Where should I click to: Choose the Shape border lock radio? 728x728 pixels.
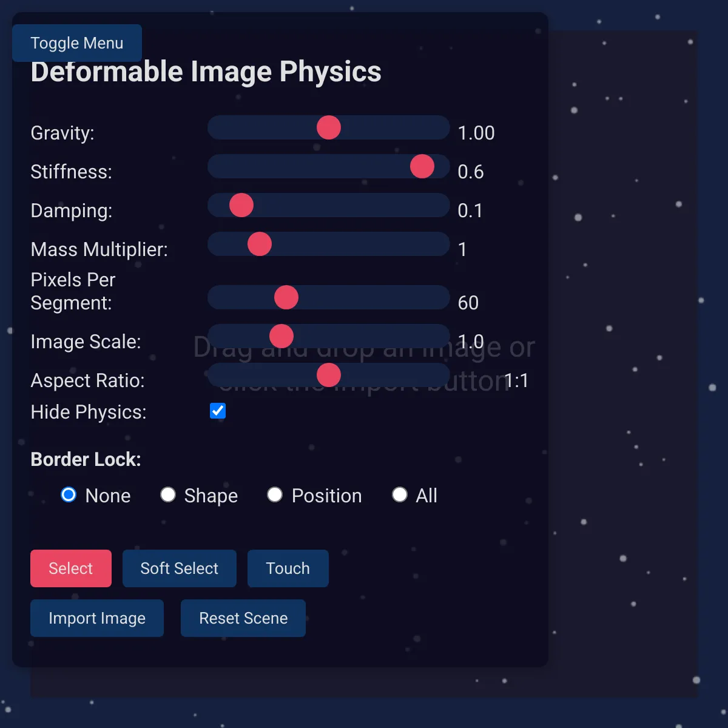click(x=168, y=495)
